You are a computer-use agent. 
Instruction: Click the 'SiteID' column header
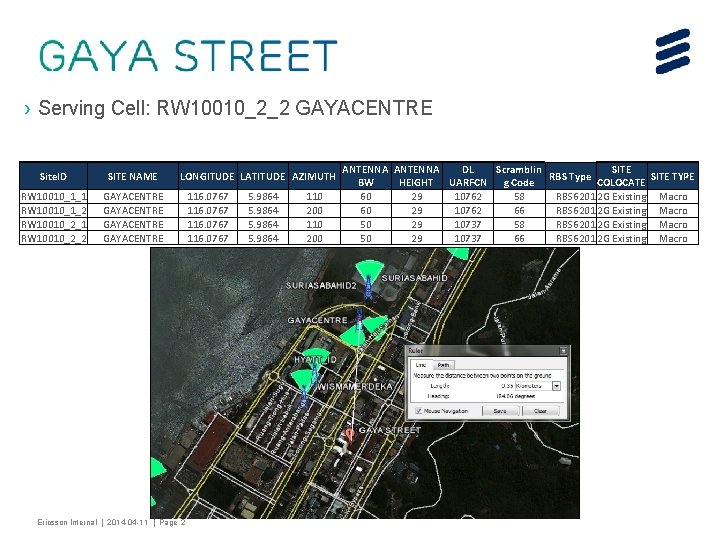point(53,176)
